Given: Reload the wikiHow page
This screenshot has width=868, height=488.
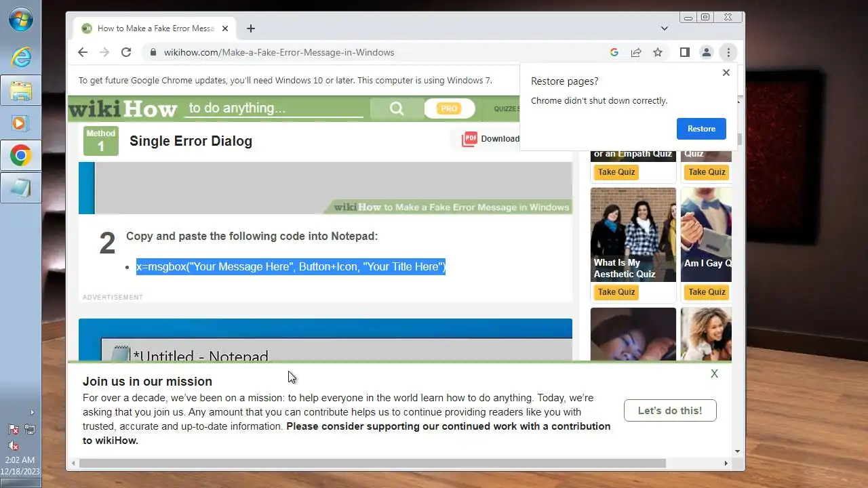Looking at the screenshot, I should tap(126, 52).
